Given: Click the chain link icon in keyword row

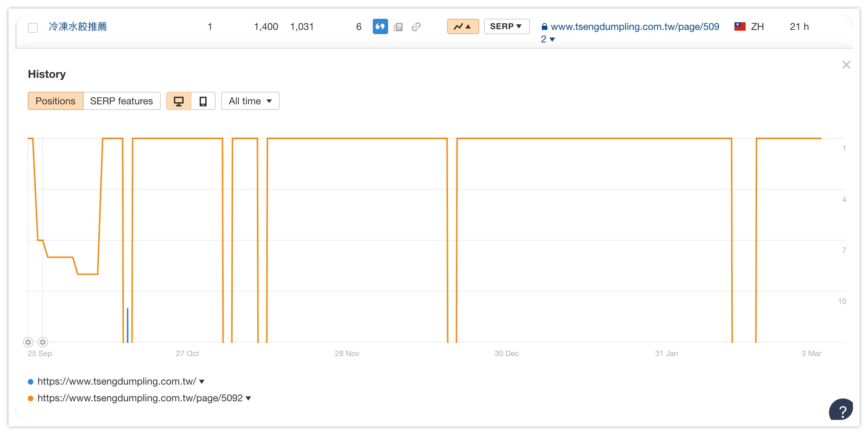Looking at the screenshot, I should 416,27.
